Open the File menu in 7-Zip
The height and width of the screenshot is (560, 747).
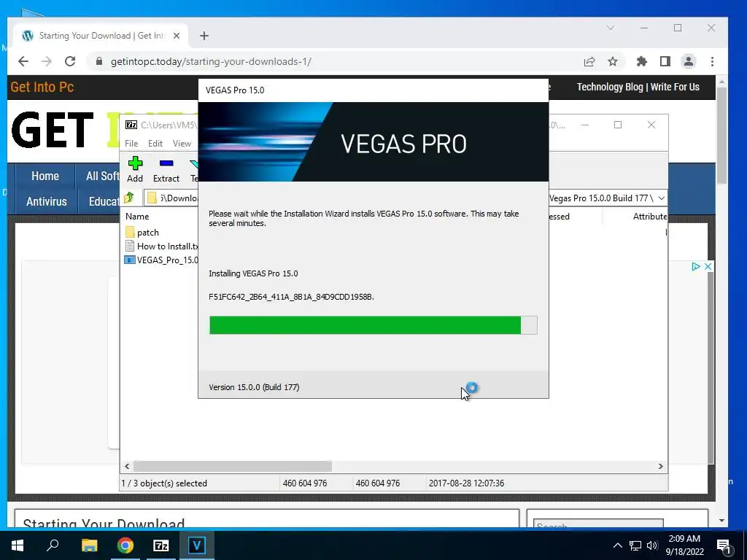[131, 144]
